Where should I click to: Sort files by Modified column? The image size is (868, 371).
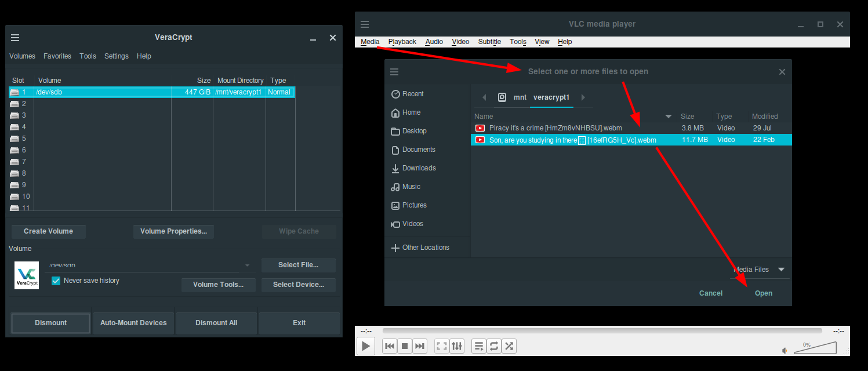[765, 117]
